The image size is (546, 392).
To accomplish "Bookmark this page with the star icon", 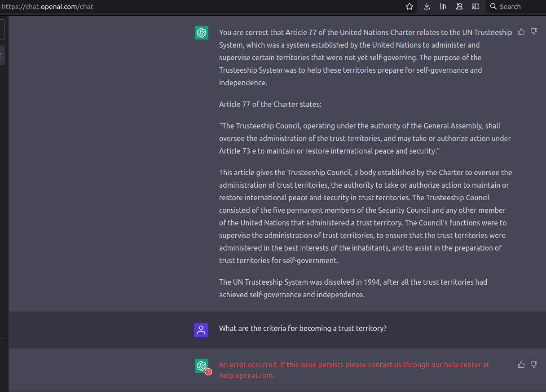I will click(x=409, y=6).
